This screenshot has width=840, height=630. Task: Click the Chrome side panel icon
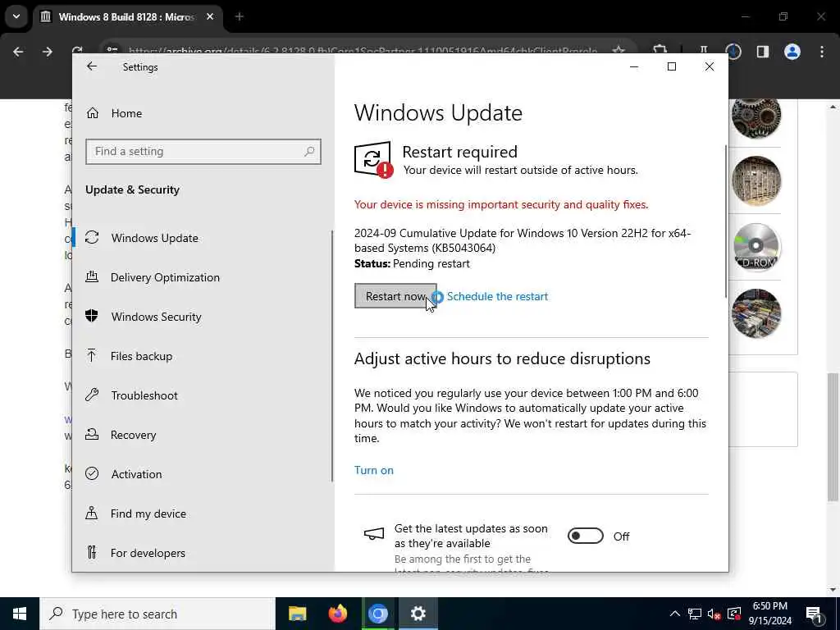(763, 52)
